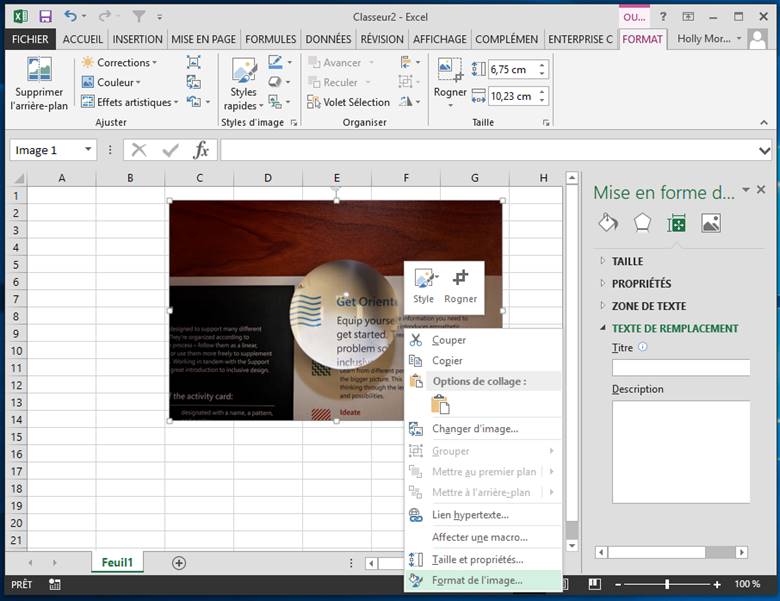780x601 pixels.
Task: Select the Fill & Line bucket icon
Action: pyautogui.click(x=607, y=223)
